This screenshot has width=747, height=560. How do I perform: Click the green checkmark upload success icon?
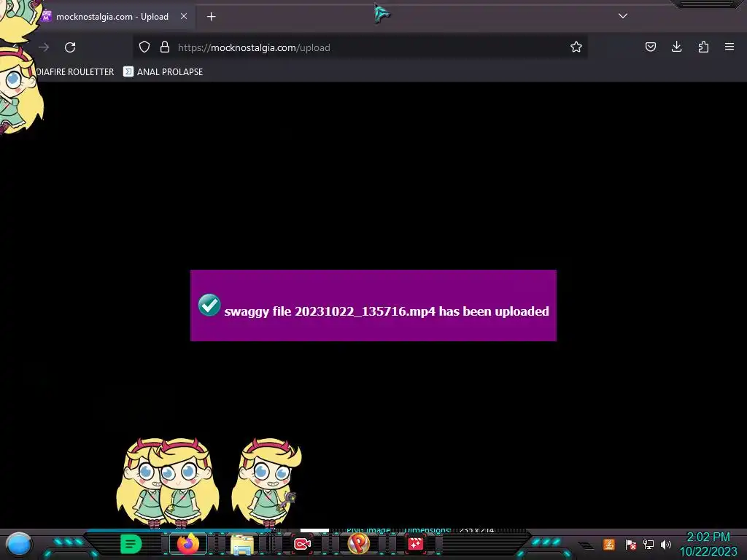pyautogui.click(x=209, y=306)
